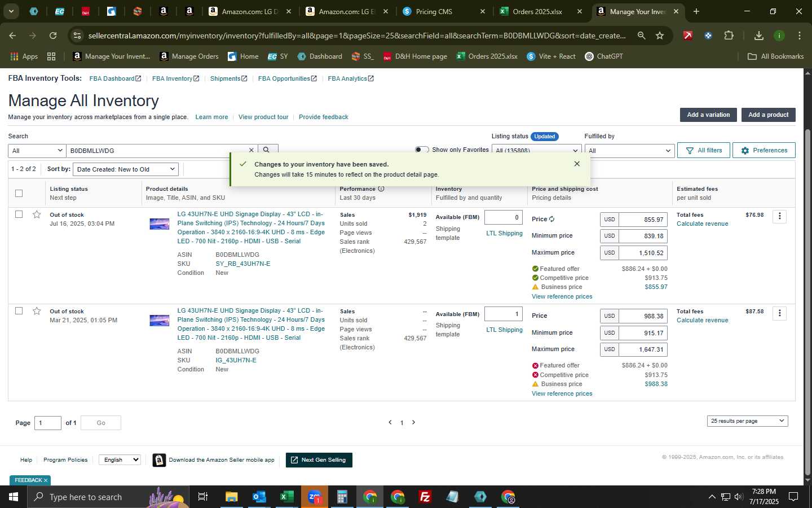Click the Add a variation button

click(708, 115)
